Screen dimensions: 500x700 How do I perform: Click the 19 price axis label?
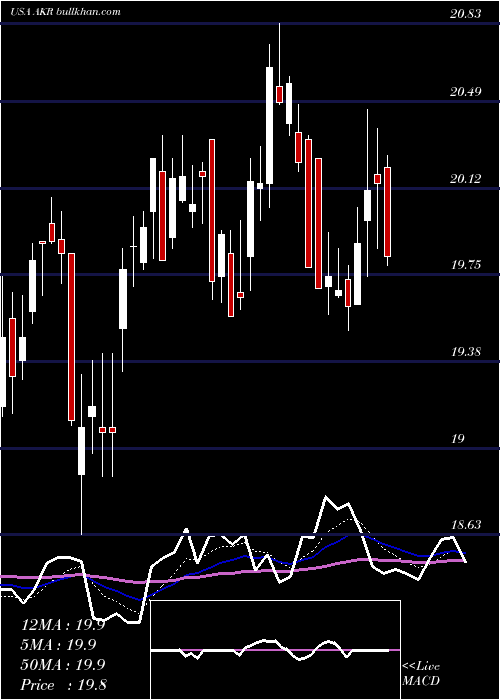coord(458,439)
